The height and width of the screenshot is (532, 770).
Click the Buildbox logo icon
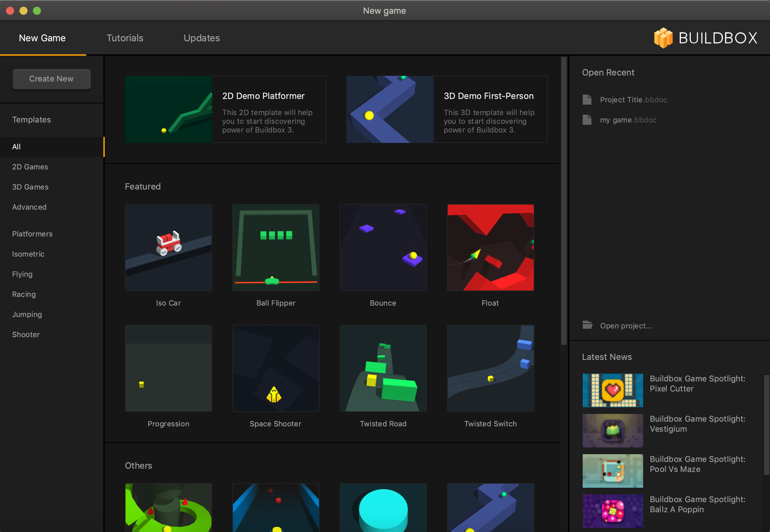663,38
